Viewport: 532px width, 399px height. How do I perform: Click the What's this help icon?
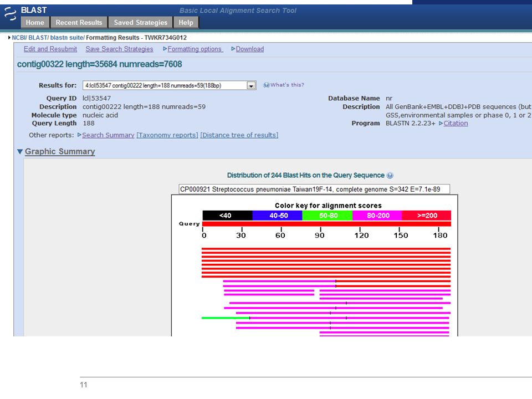tap(266, 85)
